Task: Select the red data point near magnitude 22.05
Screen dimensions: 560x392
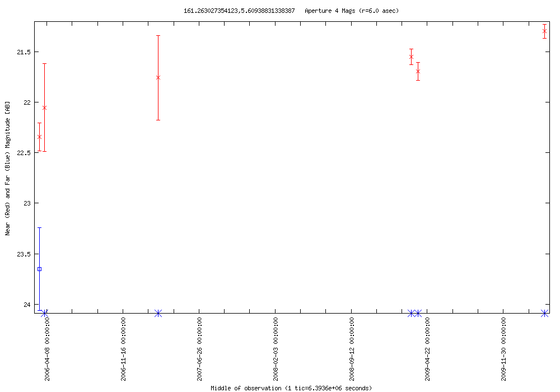Action: (44, 108)
